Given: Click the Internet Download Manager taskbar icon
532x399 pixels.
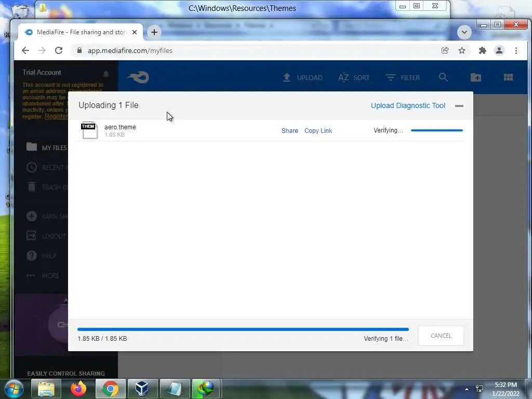Looking at the screenshot, I should (x=207, y=389).
